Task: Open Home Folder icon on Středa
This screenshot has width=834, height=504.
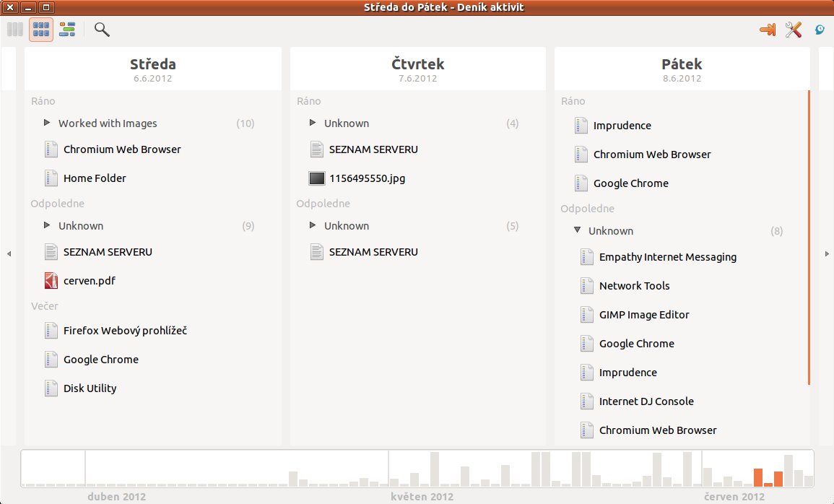Action: point(51,178)
